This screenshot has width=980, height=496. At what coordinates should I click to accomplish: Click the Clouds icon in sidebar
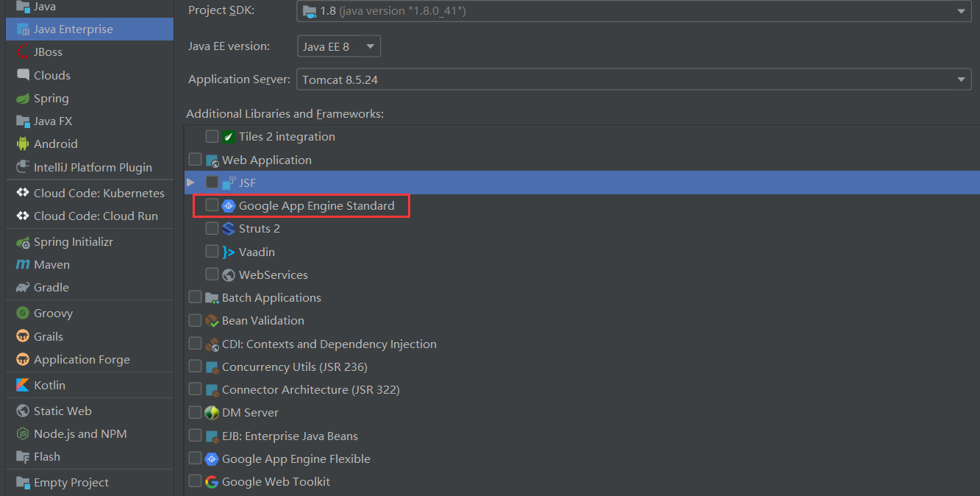click(23, 75)
